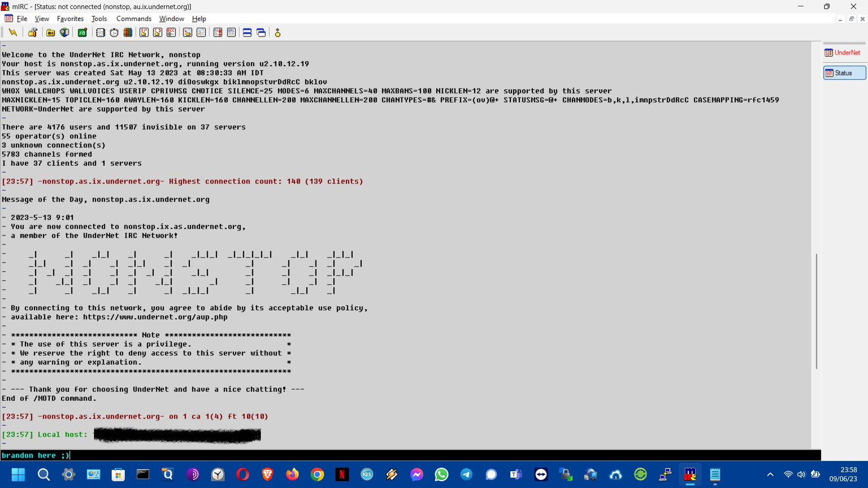The width and height of the screenshot is (868, 488).
Task: Open the Help menu
Action: (x=199, y=19)
